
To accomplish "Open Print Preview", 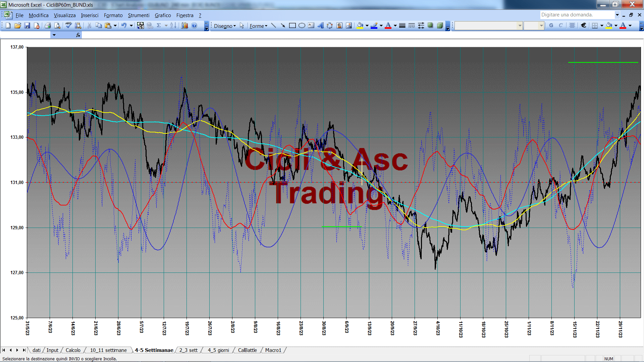I will coord(57,25).
